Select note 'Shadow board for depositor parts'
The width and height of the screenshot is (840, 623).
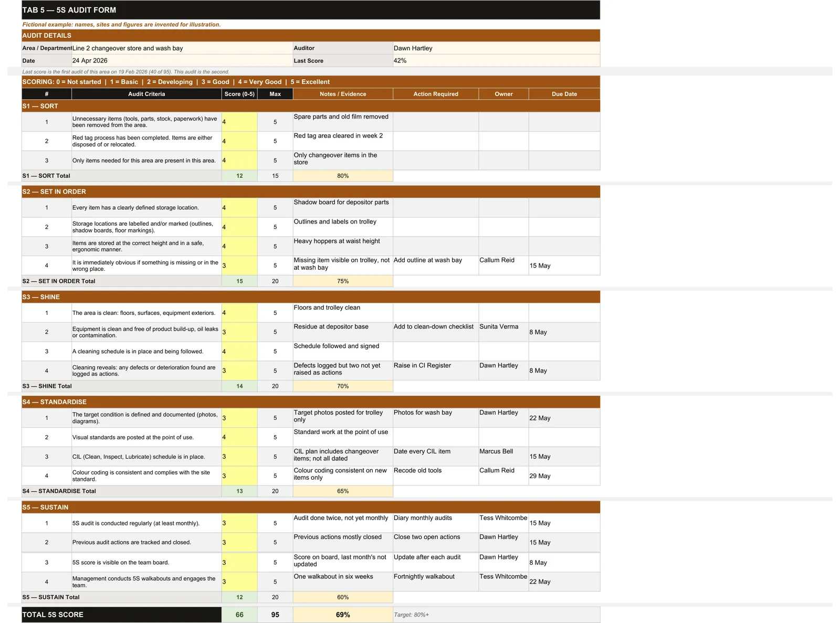tap(343, 208)
